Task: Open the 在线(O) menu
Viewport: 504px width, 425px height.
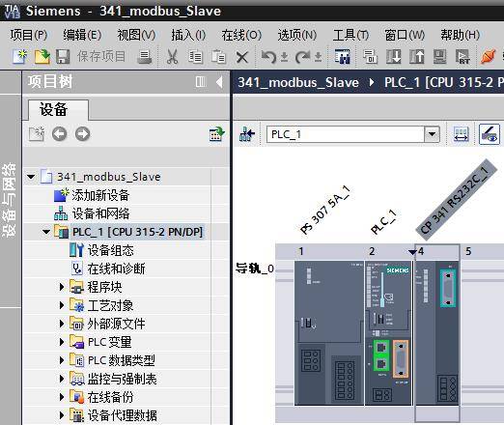Action: pos(241,35)
